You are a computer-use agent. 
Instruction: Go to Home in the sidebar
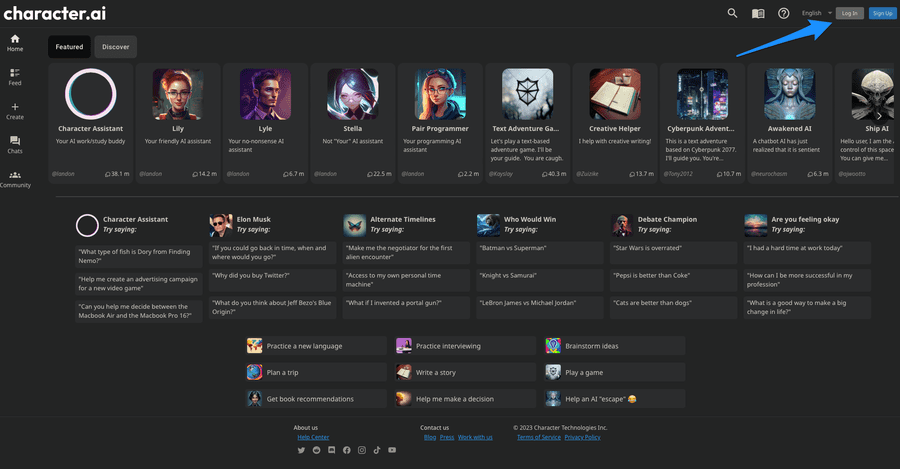(x=15, y=43)
